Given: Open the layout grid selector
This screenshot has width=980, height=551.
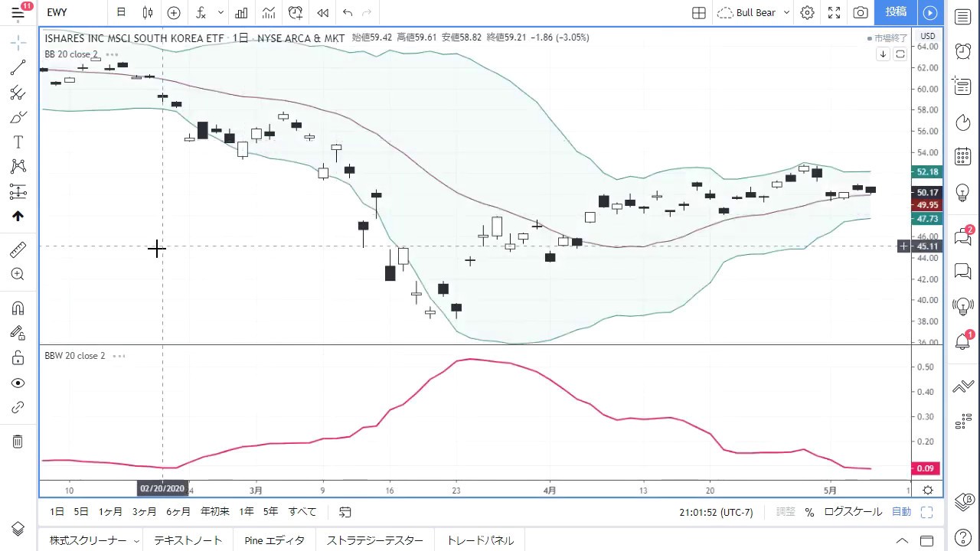Looking at the screenshot, I should pyautogui.click(x=699, y=12).
